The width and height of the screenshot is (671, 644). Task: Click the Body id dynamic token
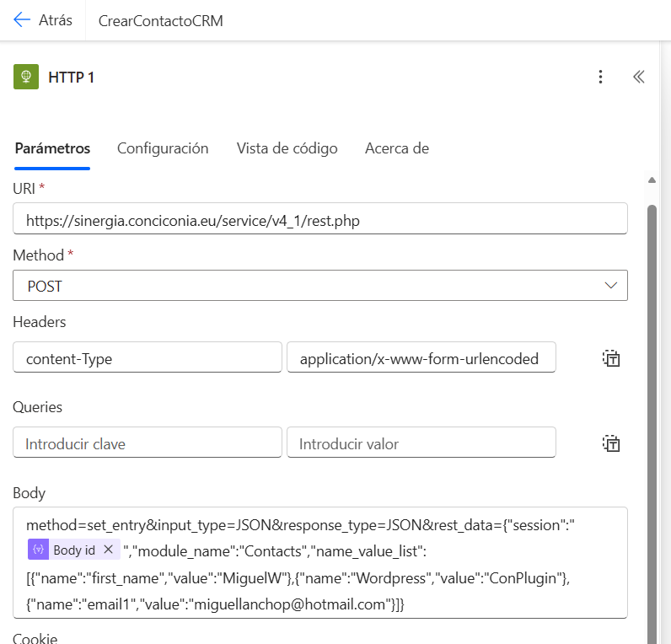click(72, 550)
